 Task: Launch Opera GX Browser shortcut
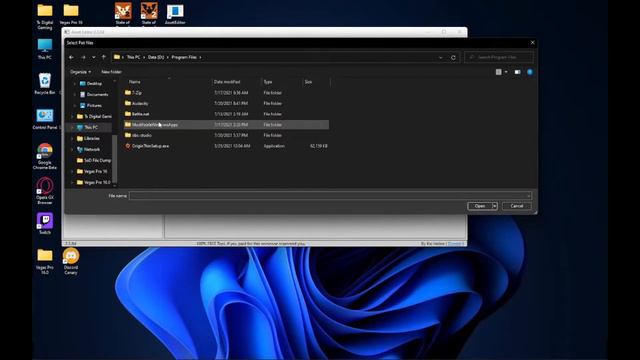tap(45, 191)
